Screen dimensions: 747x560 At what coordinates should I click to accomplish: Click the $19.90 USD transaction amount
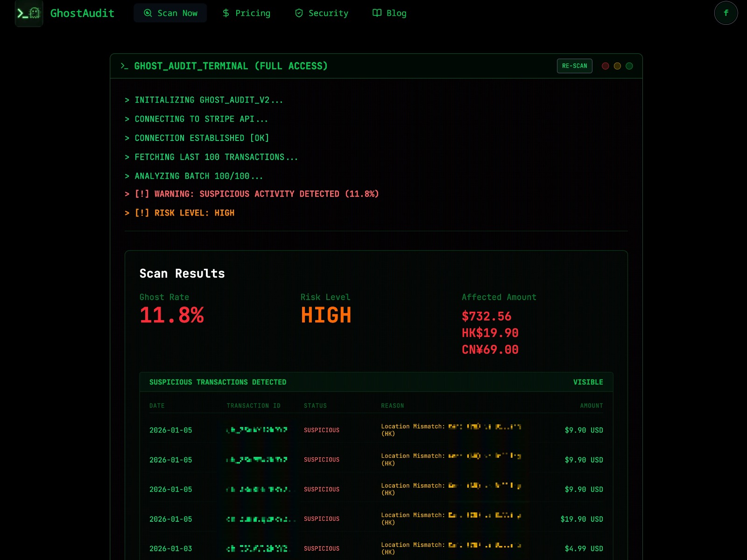click(x=583, y=519)
